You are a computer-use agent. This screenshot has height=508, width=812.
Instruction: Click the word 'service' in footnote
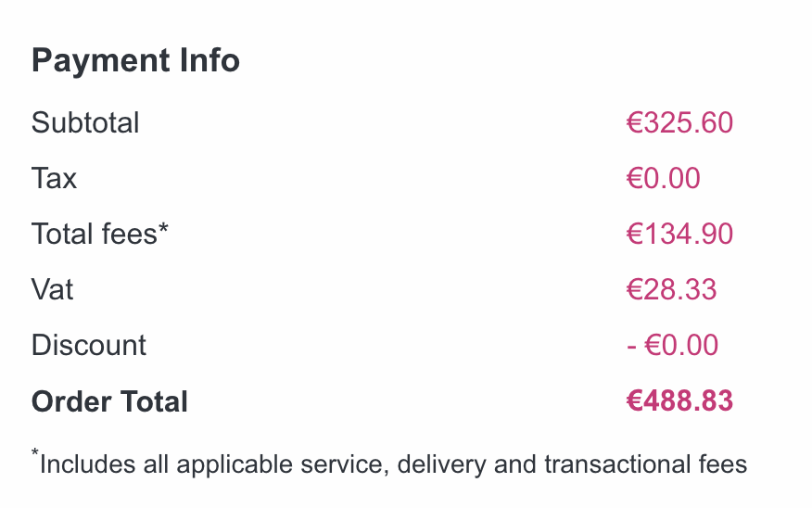[x=345, y=465]
